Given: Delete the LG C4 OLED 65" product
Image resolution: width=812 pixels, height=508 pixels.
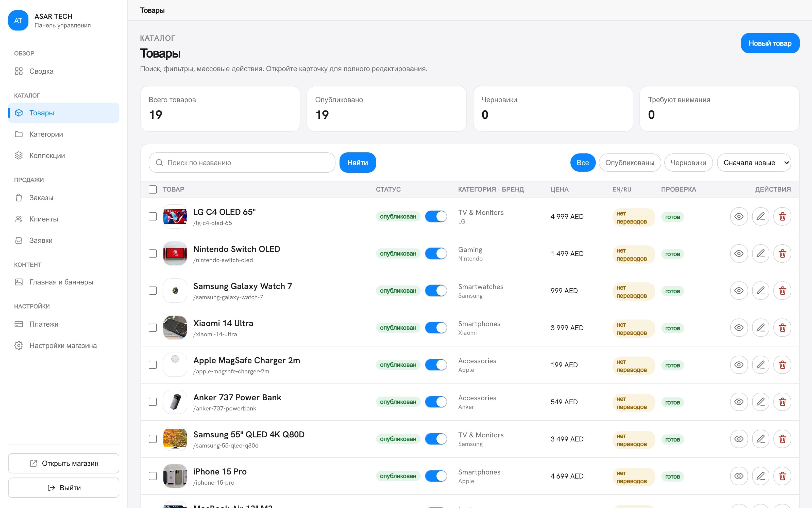Looking at the screenshot, I should pyautogui.click(x=782, y=216).
